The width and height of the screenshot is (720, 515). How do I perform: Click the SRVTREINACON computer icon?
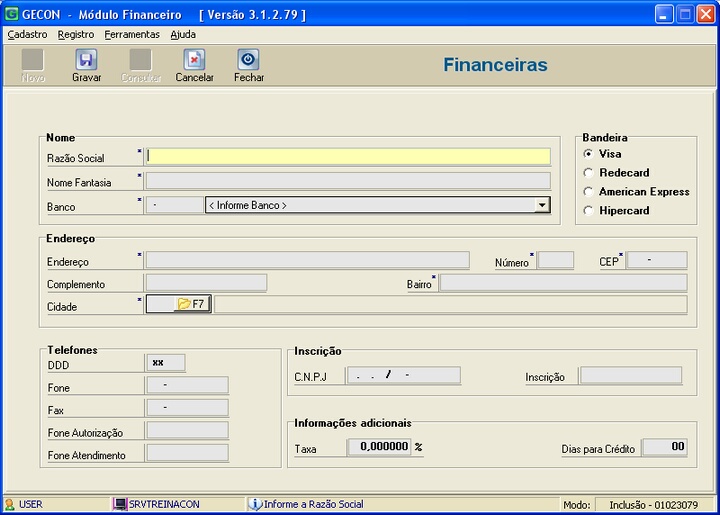coord(120,504)
